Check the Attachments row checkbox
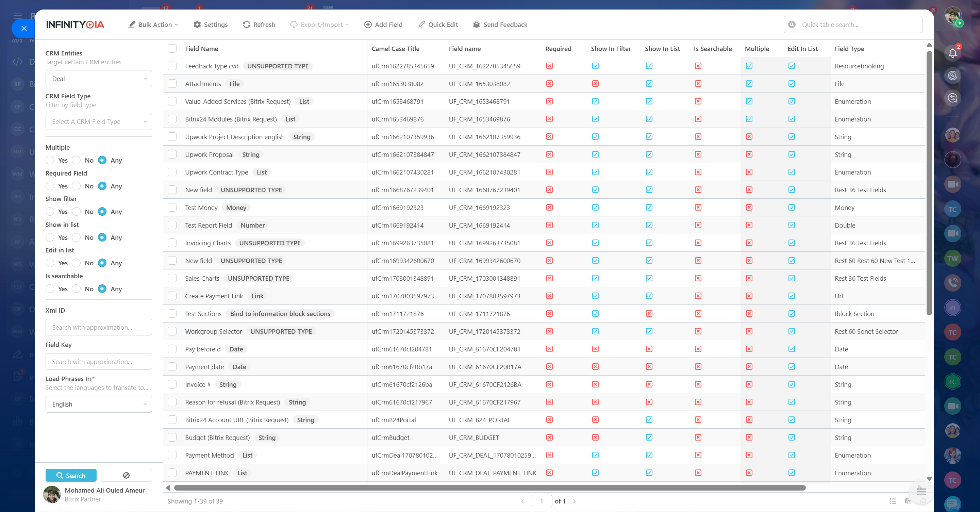This screenshot has height=512, width=980. tap(172, 84)
